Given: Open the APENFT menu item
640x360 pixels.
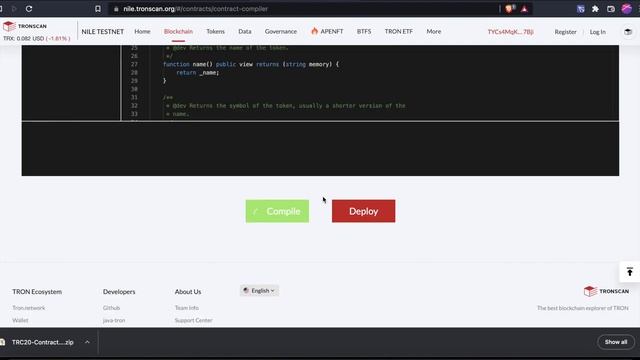Looking at the screenshot, I should point(327,31).
